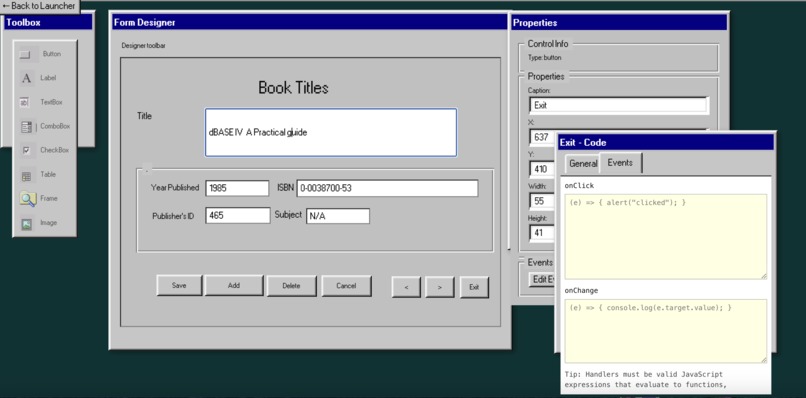Click the Save button on the form
This screenshot has height=398, width=806.
(x=179, y=285)
